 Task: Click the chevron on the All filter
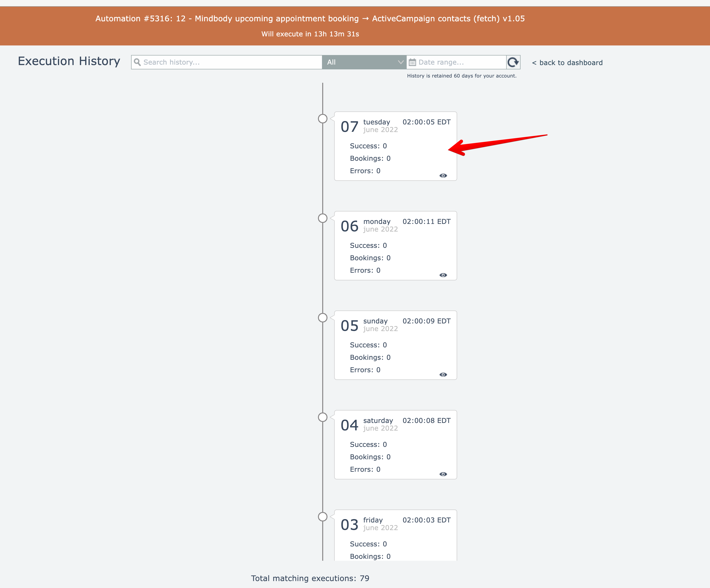tap(401, 62)
